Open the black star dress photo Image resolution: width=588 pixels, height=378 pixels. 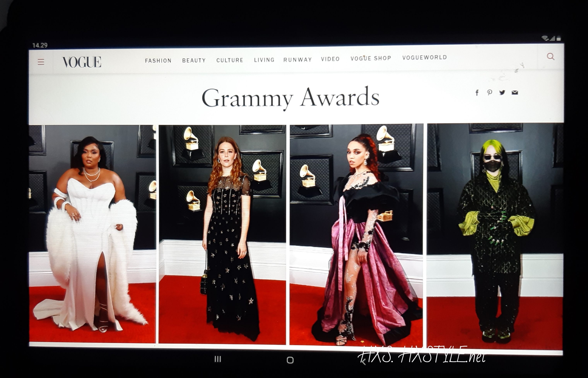pyautogui.click(x=222, y=234)
